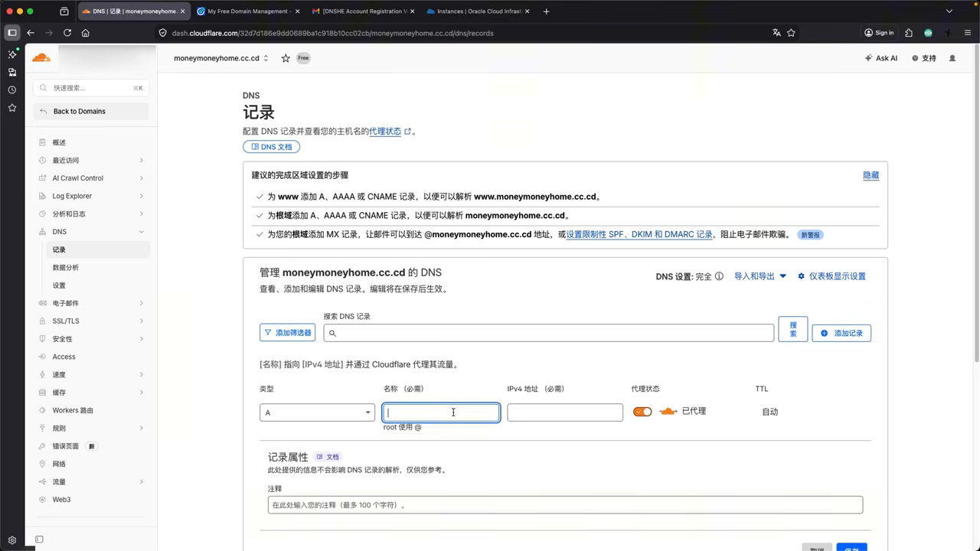Open the record 类型 dropdown showing A
Image resolution: width=980 pixels, height=551 pixels.
(317, 412)
